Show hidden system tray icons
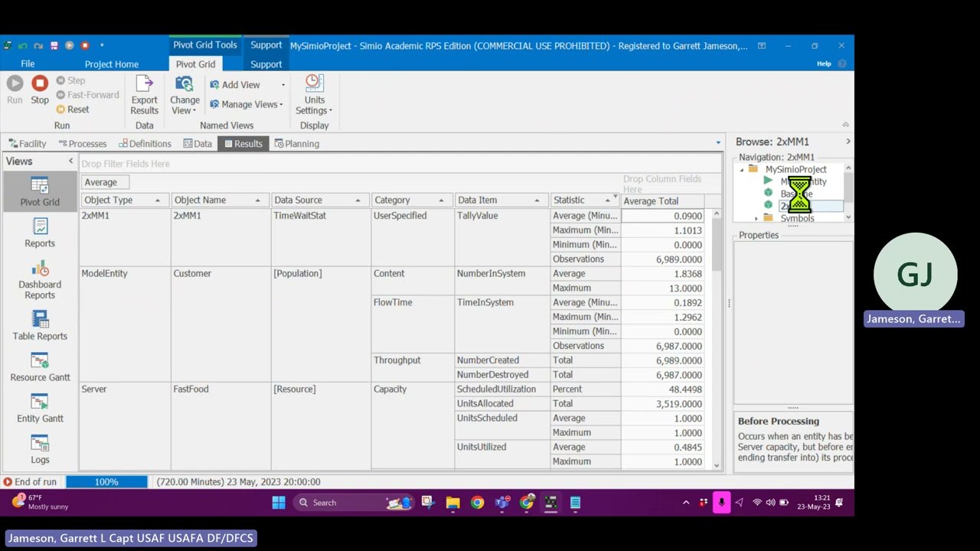Image resolution: width=980 pixels, height=551 pixels. click(x=686, y=503)
